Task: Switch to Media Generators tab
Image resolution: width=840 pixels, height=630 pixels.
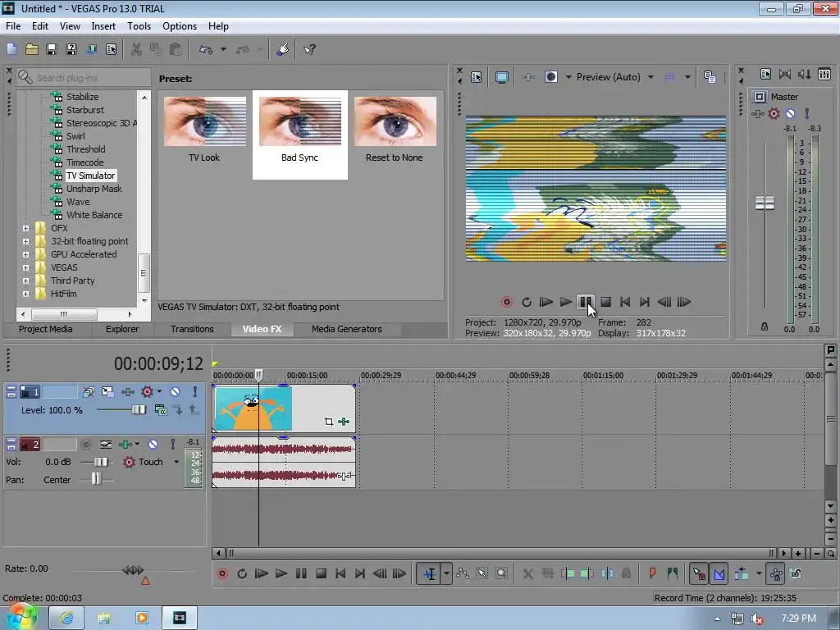Action: [x=347, y=329]
